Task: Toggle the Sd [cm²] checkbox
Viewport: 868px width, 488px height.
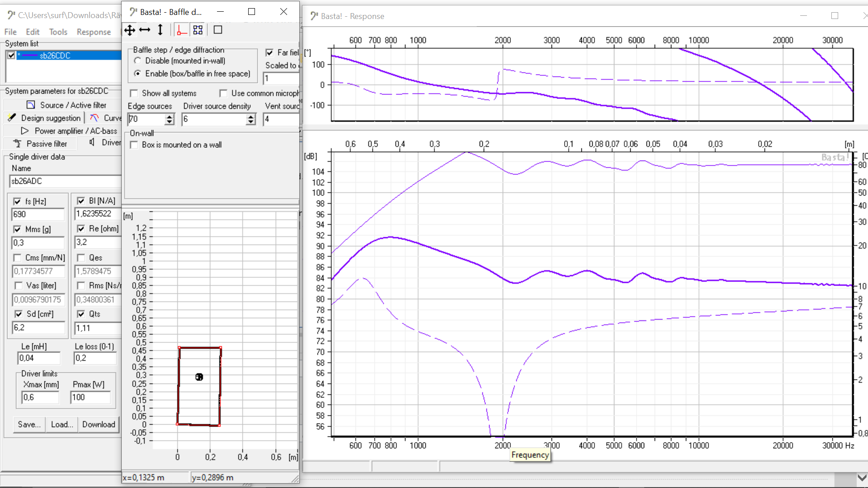Action: pyautogui.click(x=19, y=314)
